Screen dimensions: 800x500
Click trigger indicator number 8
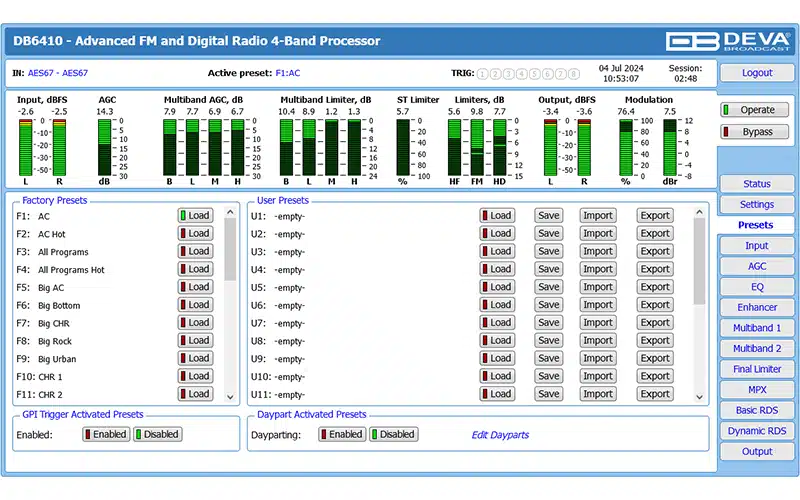tap(573, 74)
